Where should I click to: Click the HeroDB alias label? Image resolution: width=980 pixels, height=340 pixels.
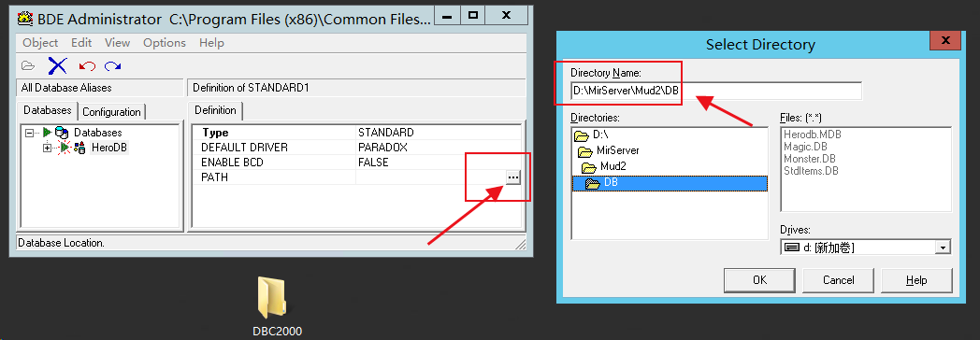(109, 148)
